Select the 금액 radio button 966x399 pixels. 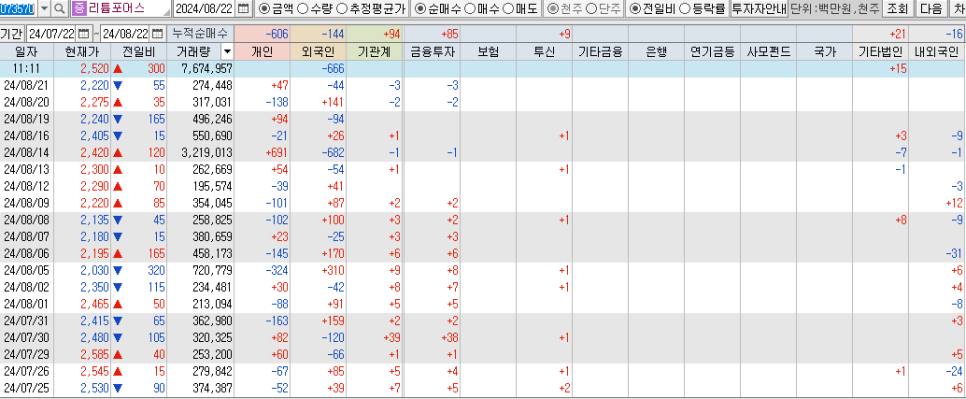[264, 9]
